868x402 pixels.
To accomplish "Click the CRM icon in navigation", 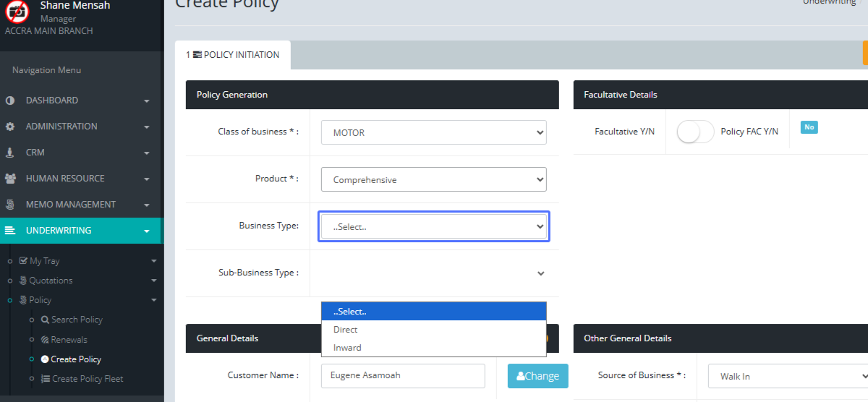I will click(x=10, y=153).
